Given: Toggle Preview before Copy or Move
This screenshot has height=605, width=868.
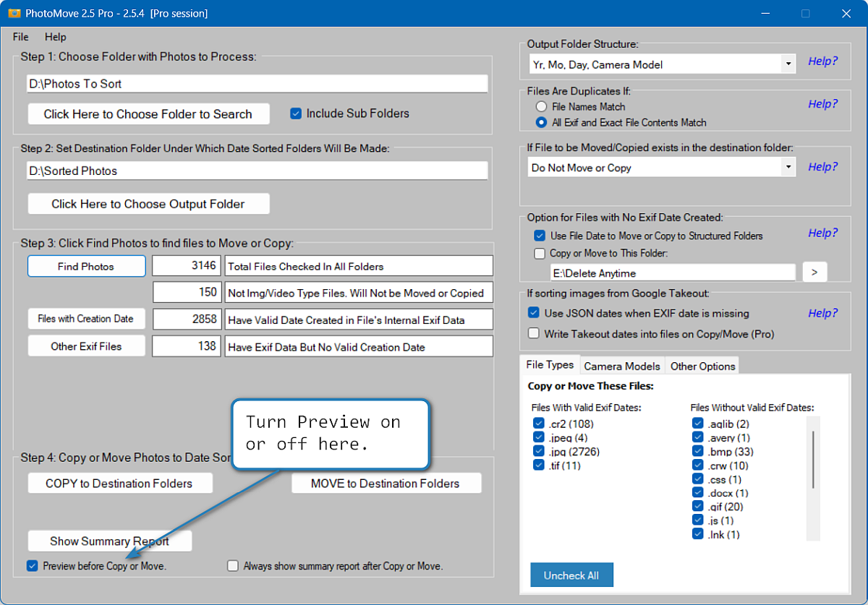Looking at the screenshot, I should 33,566.
